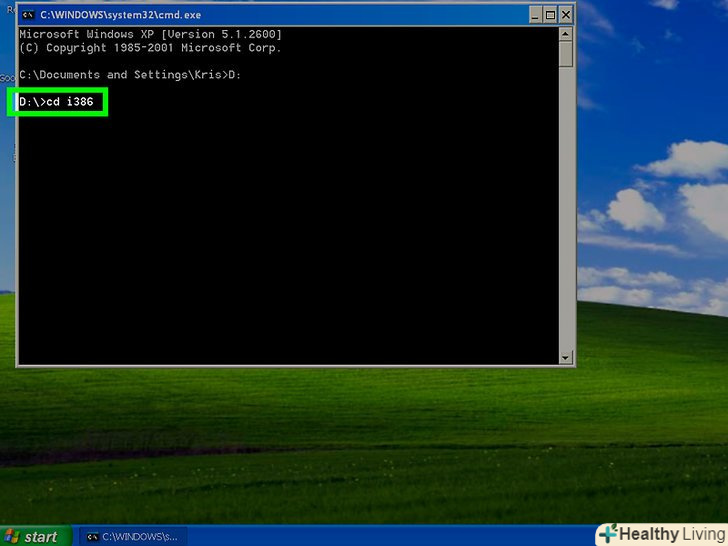Click the console scrollbar down arrow

pyautogui.click(x=566, y=358)
